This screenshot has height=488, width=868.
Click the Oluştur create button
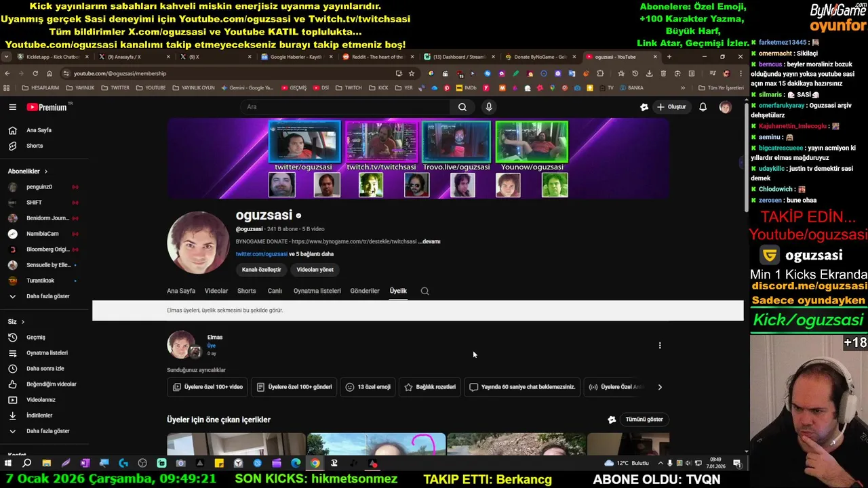[671, 107]
